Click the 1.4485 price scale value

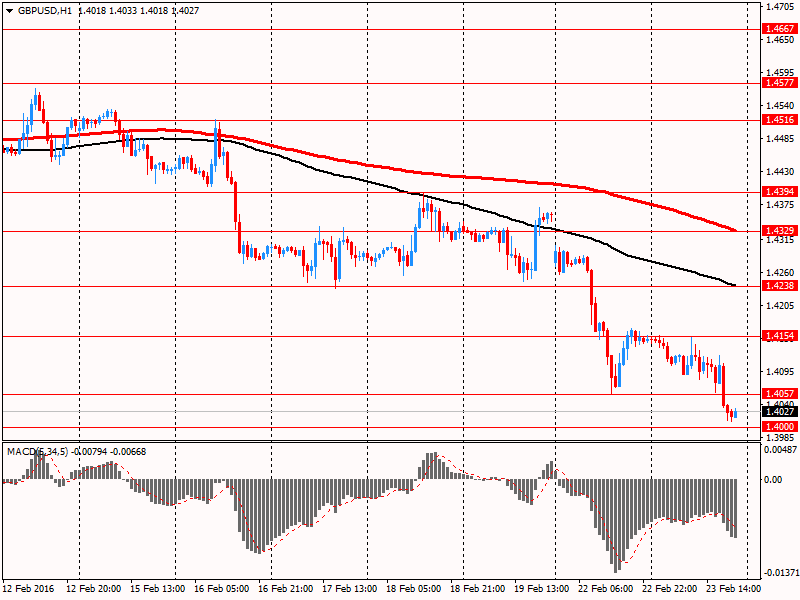(780, 138)
